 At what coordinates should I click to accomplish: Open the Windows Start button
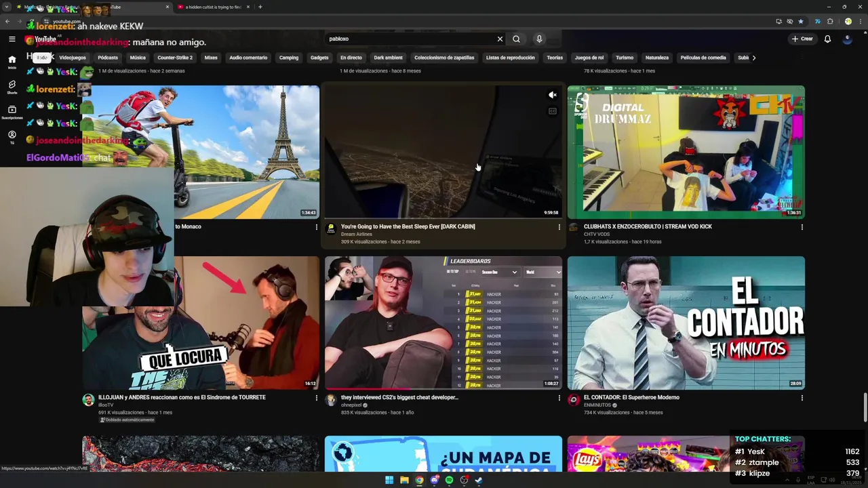[x=389, y=480]
